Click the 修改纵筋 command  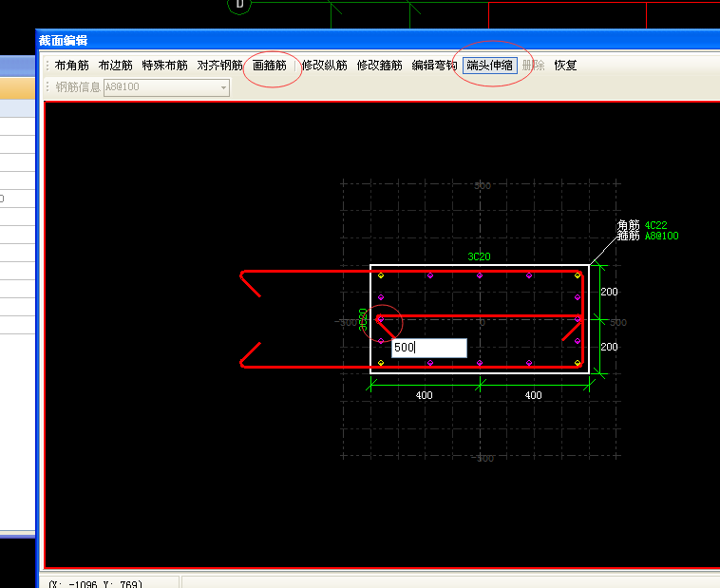click(325, 66)
